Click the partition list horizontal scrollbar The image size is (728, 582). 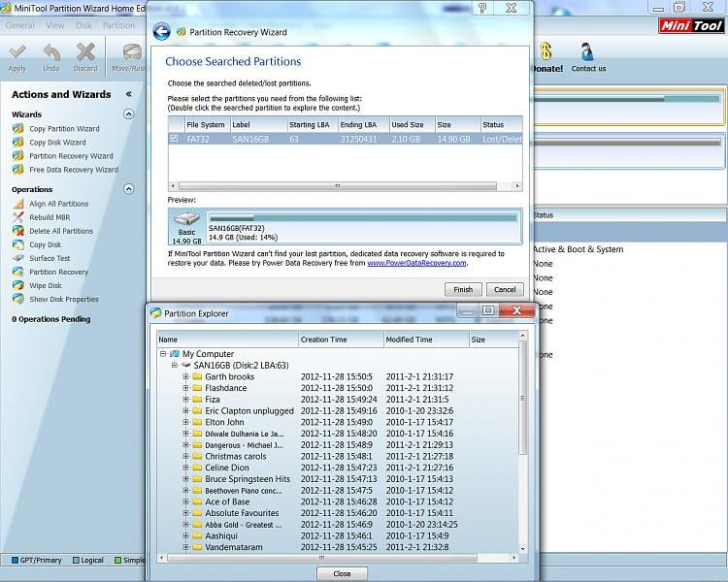pyautogui.click(x=338, y=185)
